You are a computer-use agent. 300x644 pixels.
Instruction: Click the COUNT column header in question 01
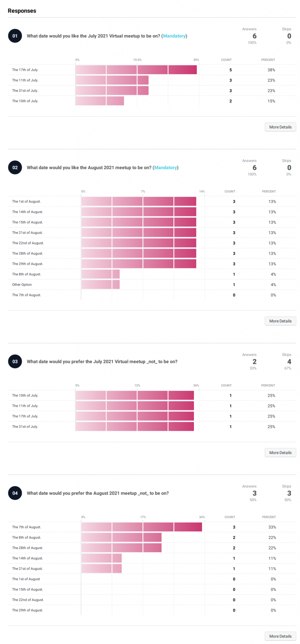pyautogui.click(x=226, y=60)
